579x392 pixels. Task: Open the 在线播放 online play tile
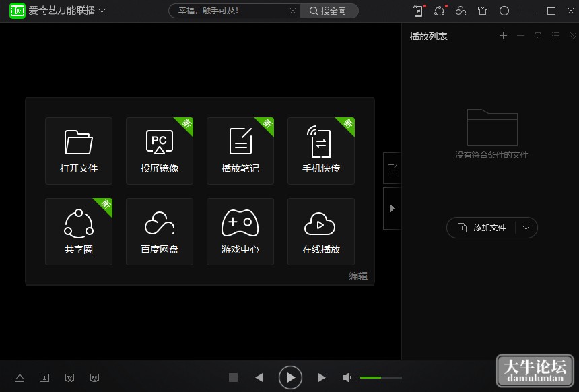click(321, 232)
